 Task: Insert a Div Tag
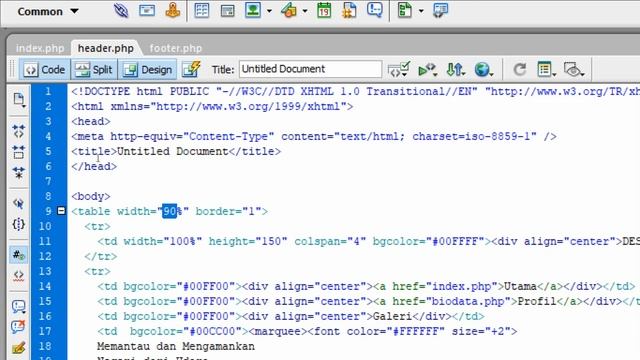tap(227, 11)
